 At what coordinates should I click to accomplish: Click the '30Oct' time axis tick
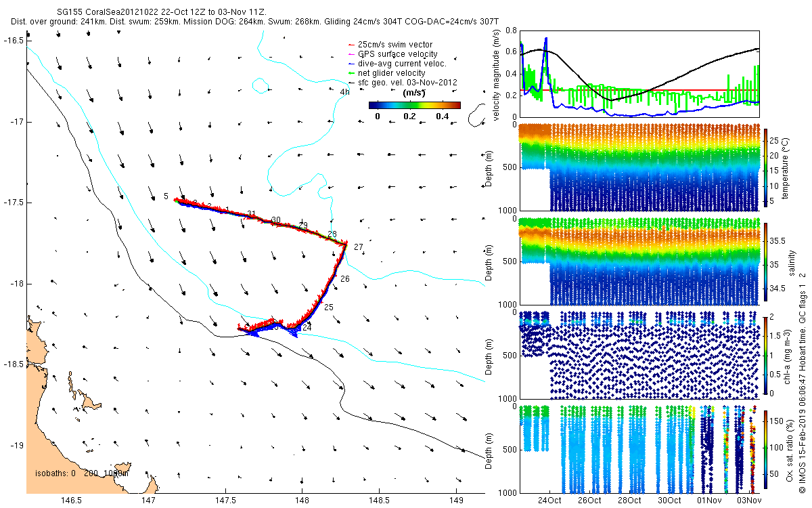669,500
